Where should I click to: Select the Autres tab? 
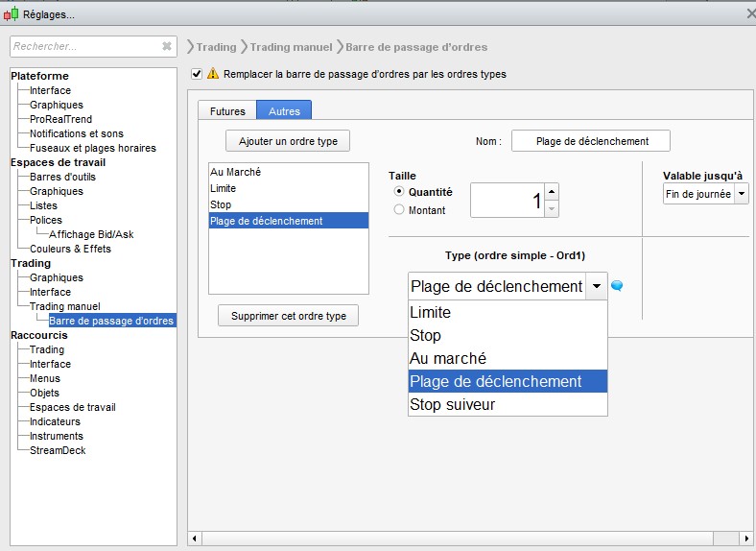coord(284,111)
